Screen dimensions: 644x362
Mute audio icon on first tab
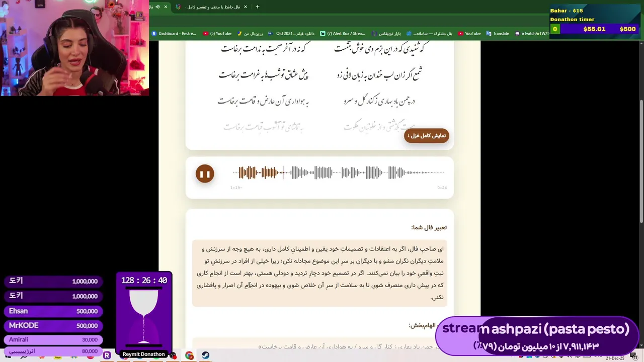[157, 7]
